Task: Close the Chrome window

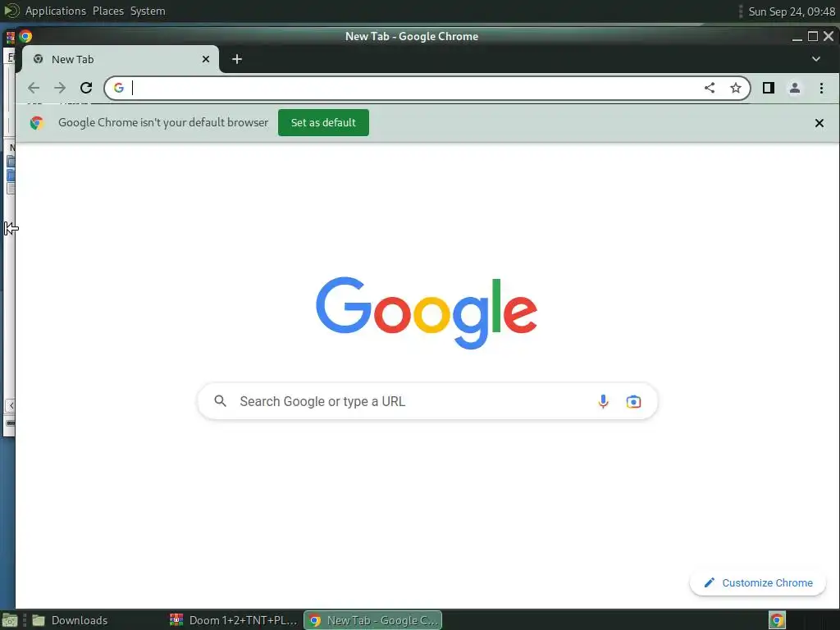Action: pyautogui.click(x=829, y=36)
